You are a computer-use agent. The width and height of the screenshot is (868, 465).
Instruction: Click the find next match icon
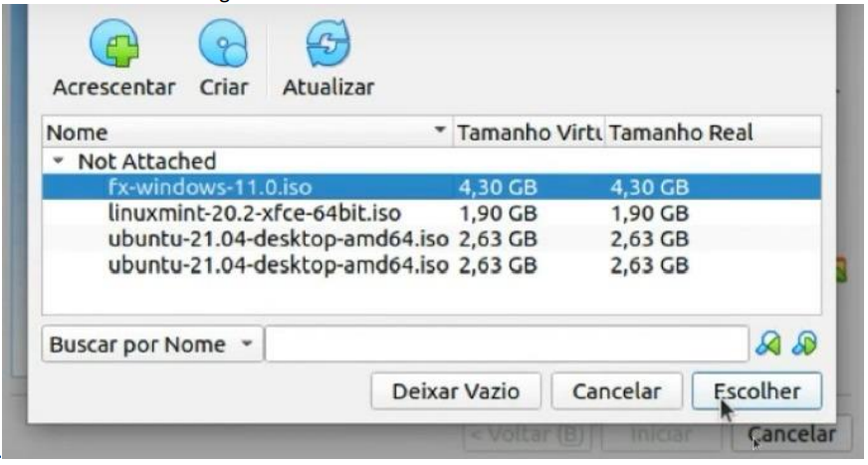[804, 345]
